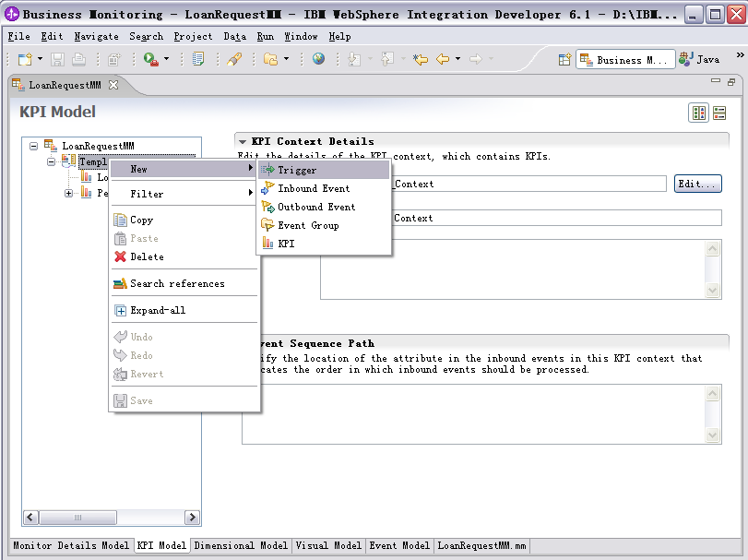748x560 pixels.
Task: Collapse the KPI Context Details section
Action: 243,142
